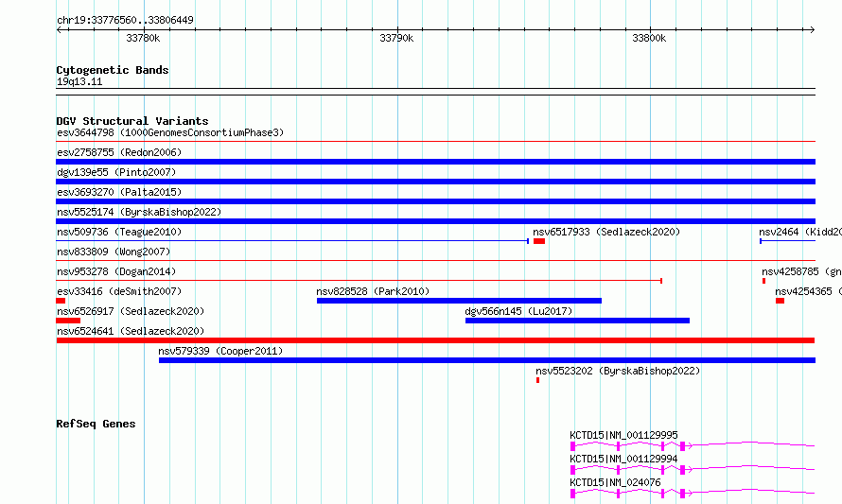This screenshot has height=504, width=842.
Task: Select the esv2758755 (Redon2006) blue variant bar
Action: tap(435, 162)
